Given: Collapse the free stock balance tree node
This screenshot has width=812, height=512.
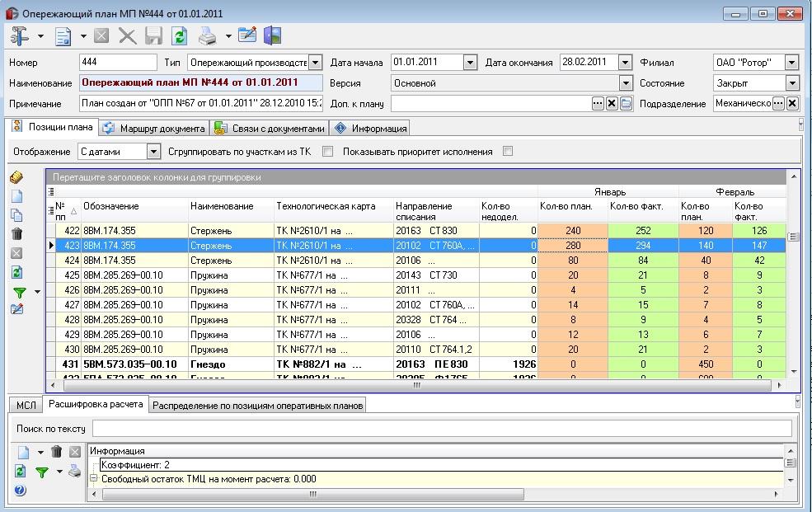Looking at the screenshot, I should pyautogui.click(x=94, y=478).
